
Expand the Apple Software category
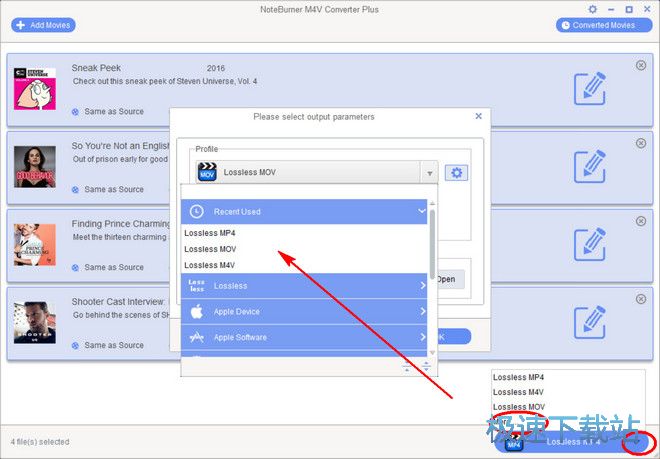(x=304, y=337)
